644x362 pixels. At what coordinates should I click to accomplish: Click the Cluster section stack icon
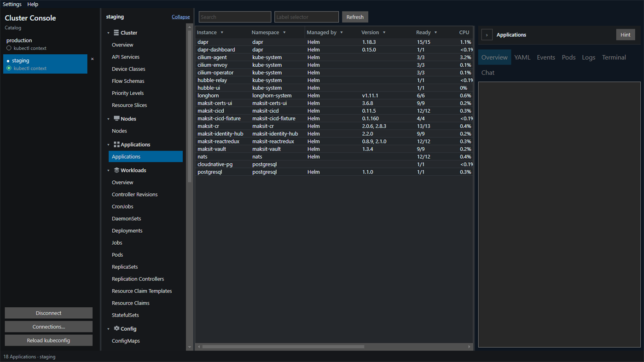pos(116,33)
